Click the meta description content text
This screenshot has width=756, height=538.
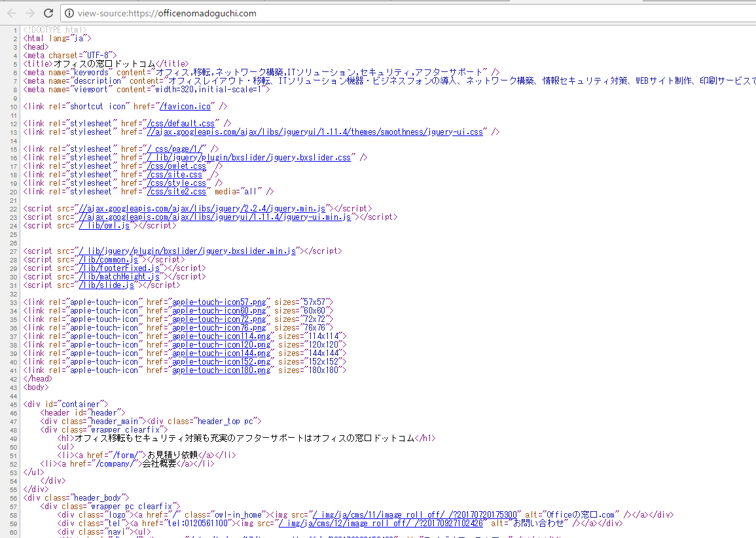pyautogui.click(x=462, y=81)
